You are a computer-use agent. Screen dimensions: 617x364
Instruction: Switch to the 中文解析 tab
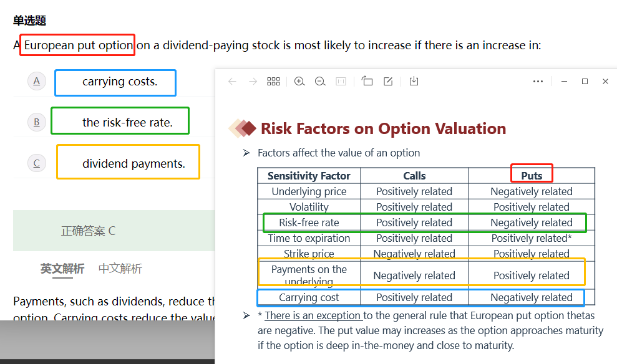(120, 269)
